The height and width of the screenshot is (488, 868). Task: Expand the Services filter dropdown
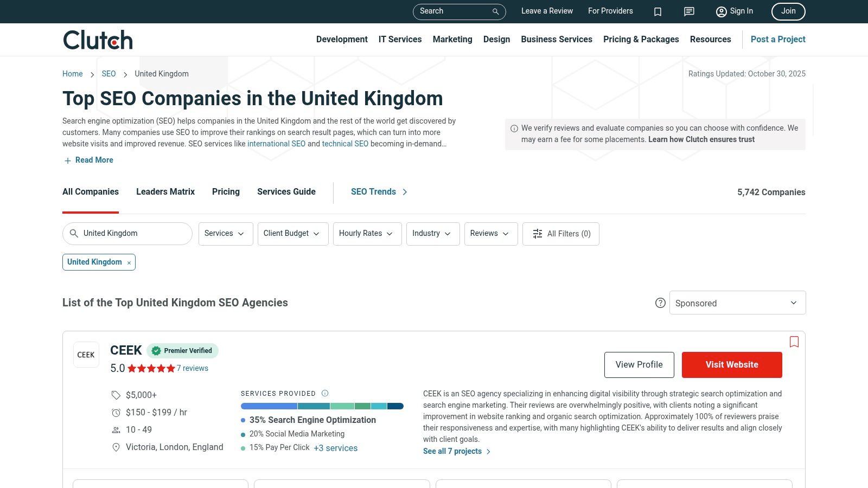click(225, 234)
